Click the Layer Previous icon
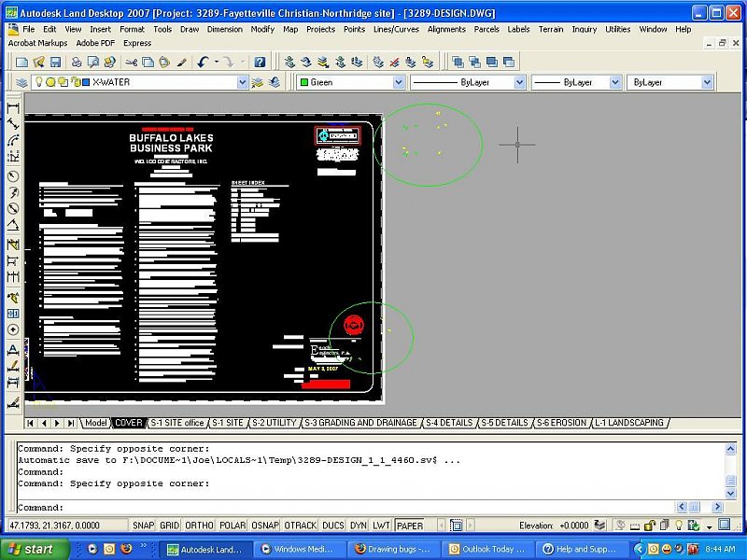Viewport: 747px width, 560px height. [275, 82]
